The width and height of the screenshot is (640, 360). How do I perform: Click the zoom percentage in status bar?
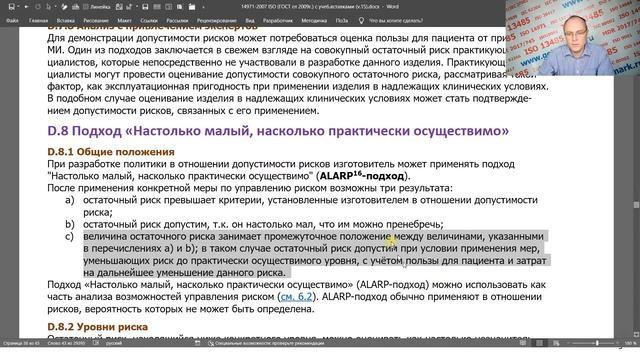[x=631, y=343]
